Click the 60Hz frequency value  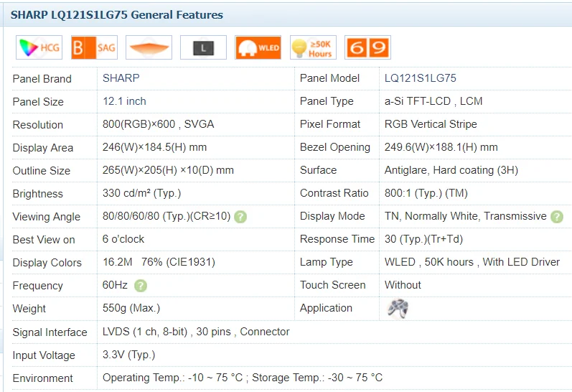(x=115, y=285)
